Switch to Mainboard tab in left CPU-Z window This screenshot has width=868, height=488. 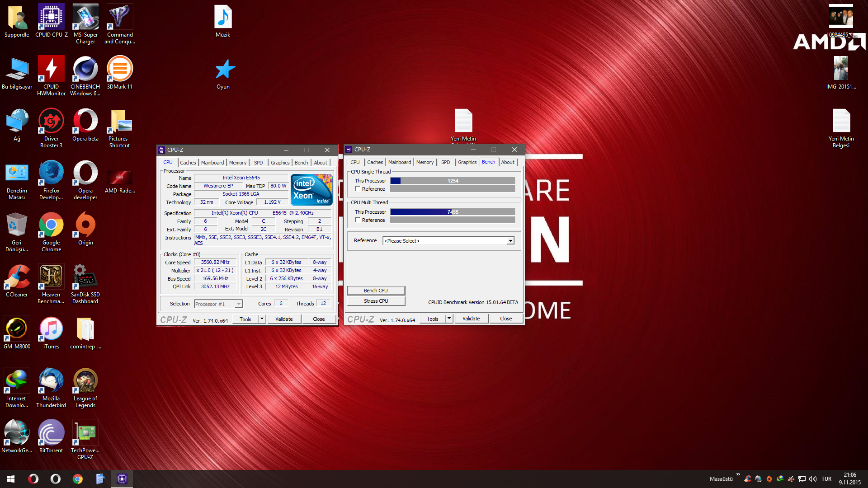212,163
